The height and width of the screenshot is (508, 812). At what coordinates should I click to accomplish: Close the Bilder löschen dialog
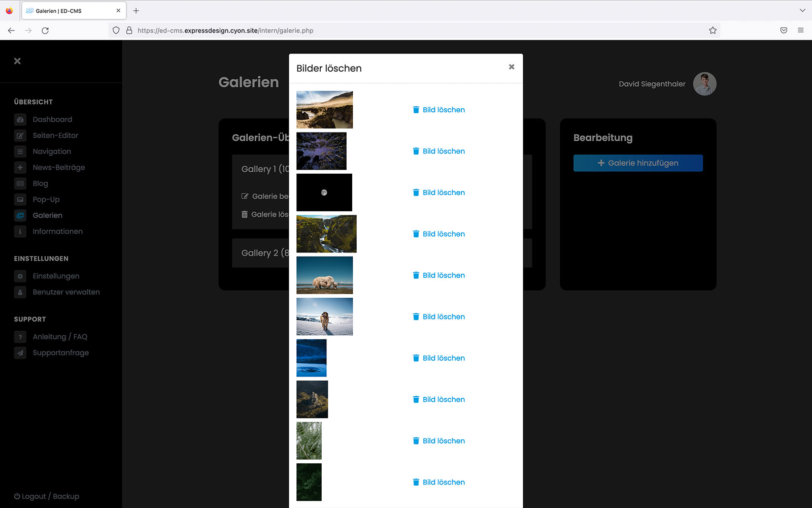(512, 67)
